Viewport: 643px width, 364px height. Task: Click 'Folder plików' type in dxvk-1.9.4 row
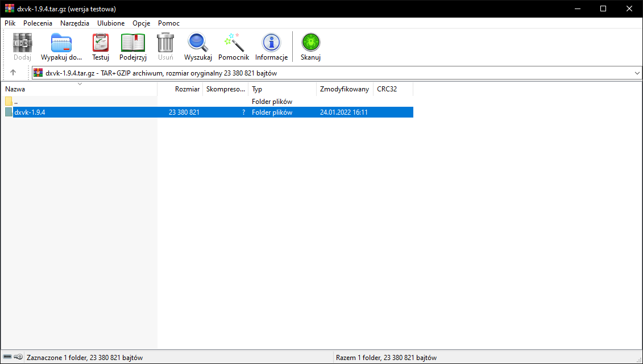pos(272,112)
